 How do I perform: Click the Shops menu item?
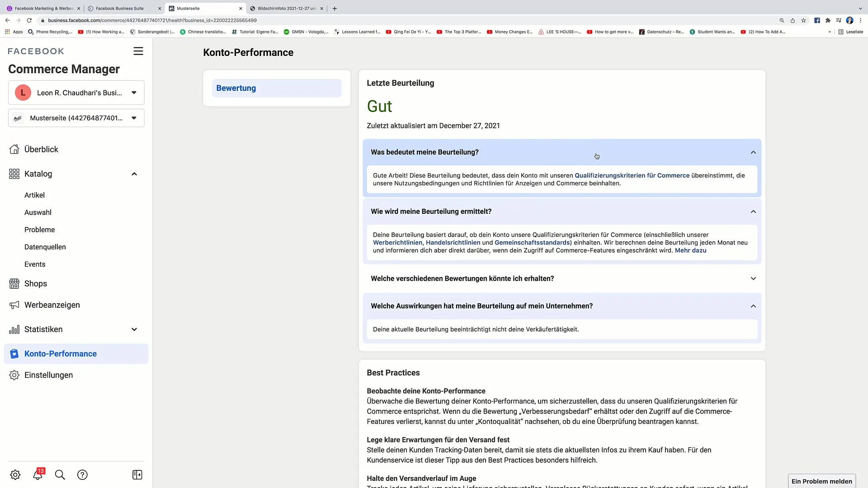tap(35, 283)
